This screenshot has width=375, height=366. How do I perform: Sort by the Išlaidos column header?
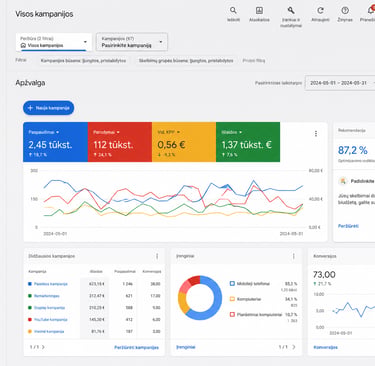point(96,271)
